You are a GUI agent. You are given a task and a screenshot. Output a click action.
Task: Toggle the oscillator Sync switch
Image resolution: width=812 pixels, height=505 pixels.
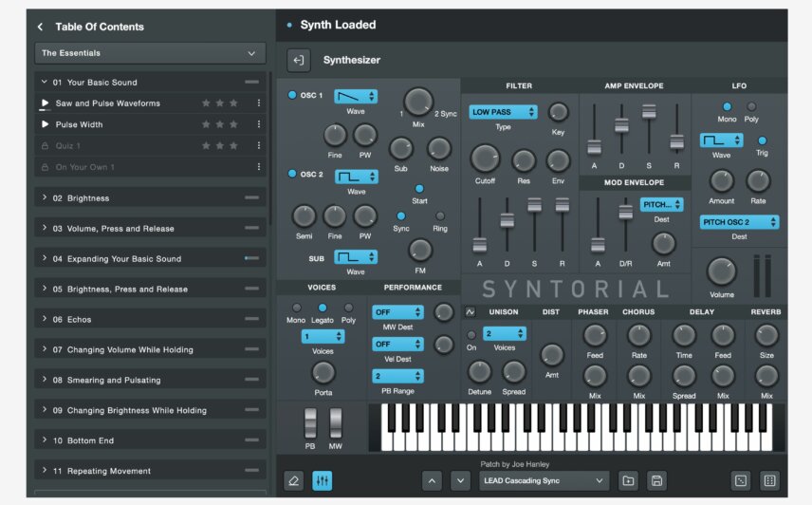click(x=401, y=216)
